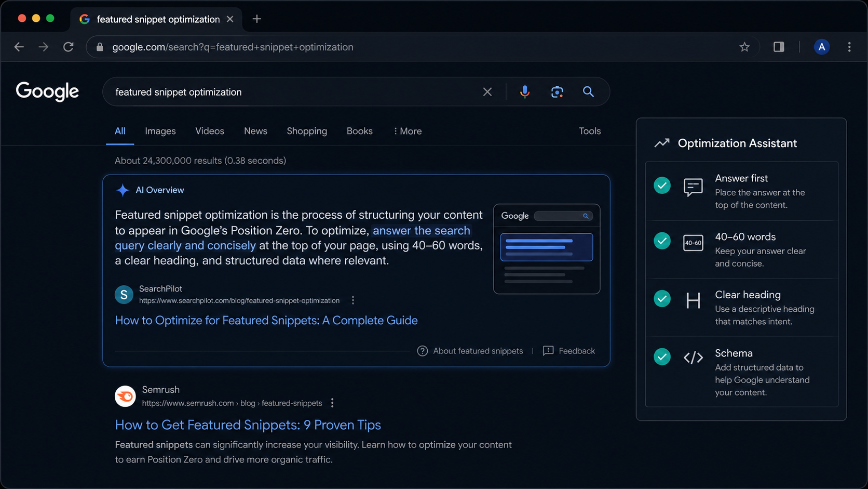The image size is (868, 489).
Task: Click the AI Overview snippet illustration thumbnail
Action: coord(547,249)
